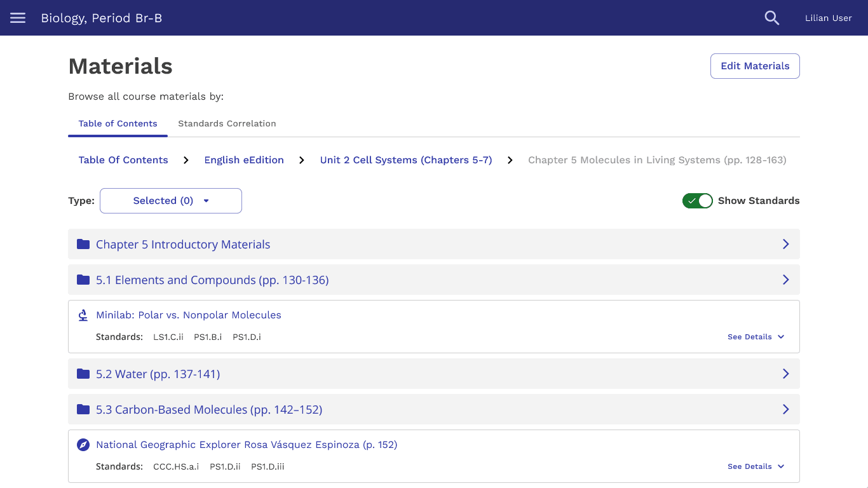The image size is (868, 488).
Task: Click the folder icon beside 5.2 Water
Action: [x=83, y=374]
